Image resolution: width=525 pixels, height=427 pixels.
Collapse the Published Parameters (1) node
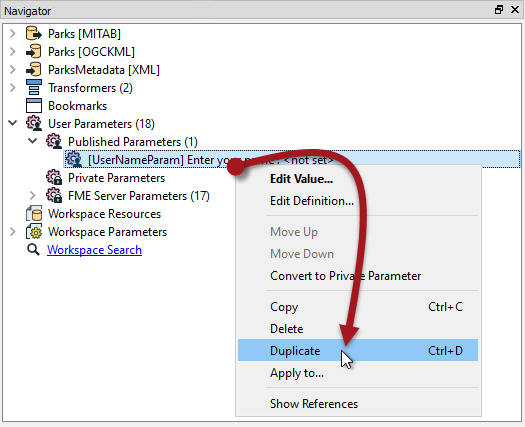(32, 141)
